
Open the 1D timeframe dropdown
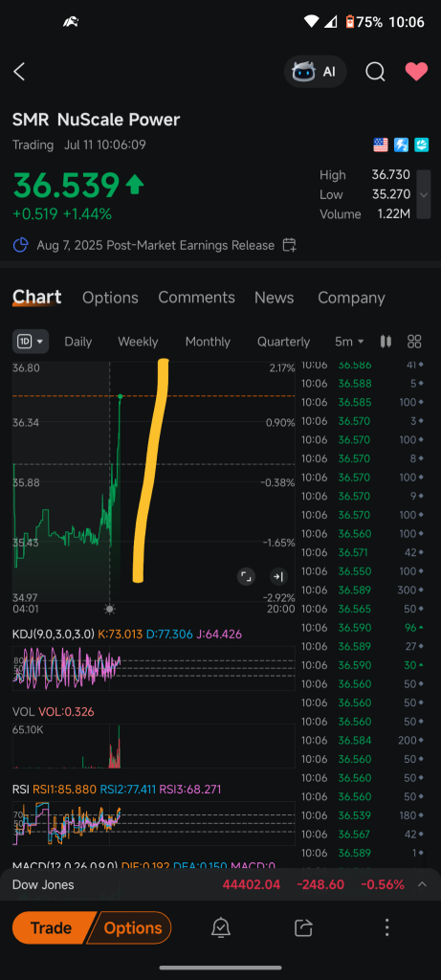pyautogui.click(x=31, y=342)
